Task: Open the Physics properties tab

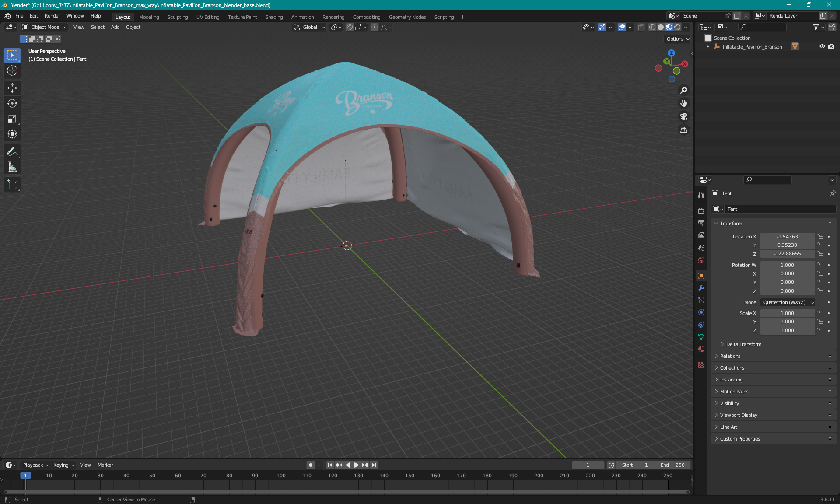Action: [x=701, y=312]
